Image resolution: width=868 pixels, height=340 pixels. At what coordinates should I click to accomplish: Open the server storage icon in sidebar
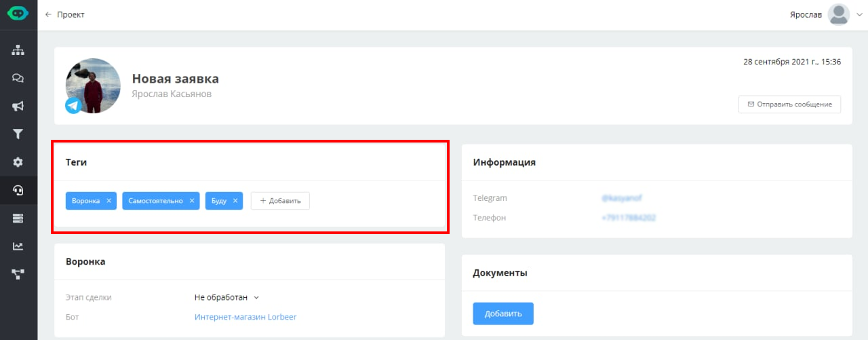pos(18,218)
